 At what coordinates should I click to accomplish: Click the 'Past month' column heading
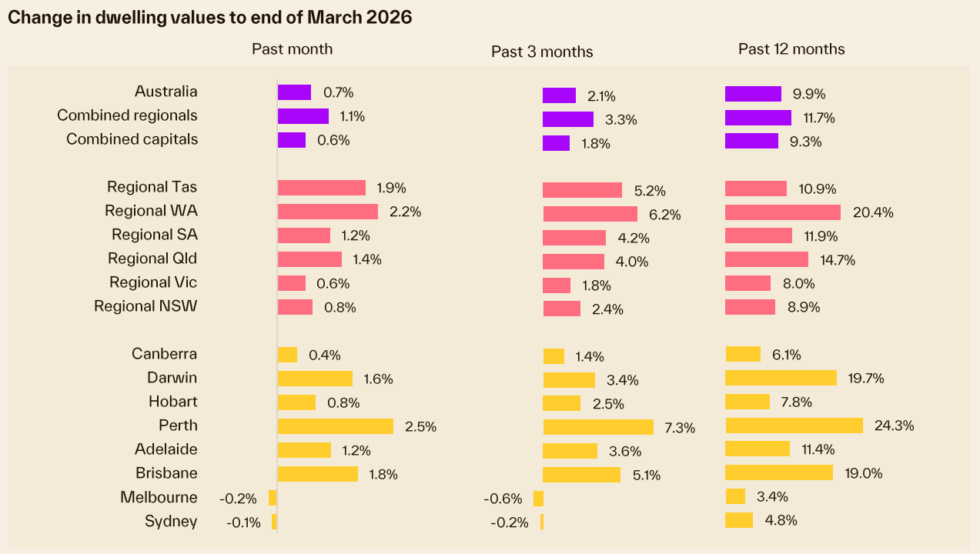[x=292, y=49]
